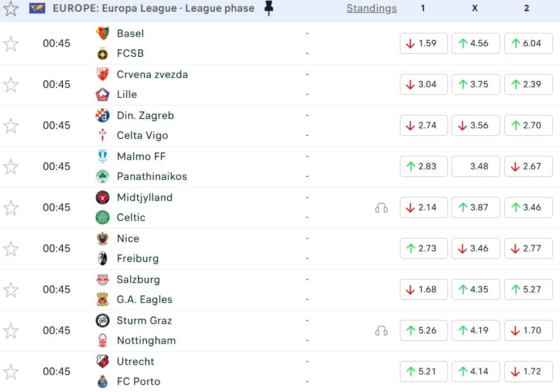The height and width of the screenshot is (392, 560).
Task: Click the FC Porto team crest
Action: (x=103, y=381)
